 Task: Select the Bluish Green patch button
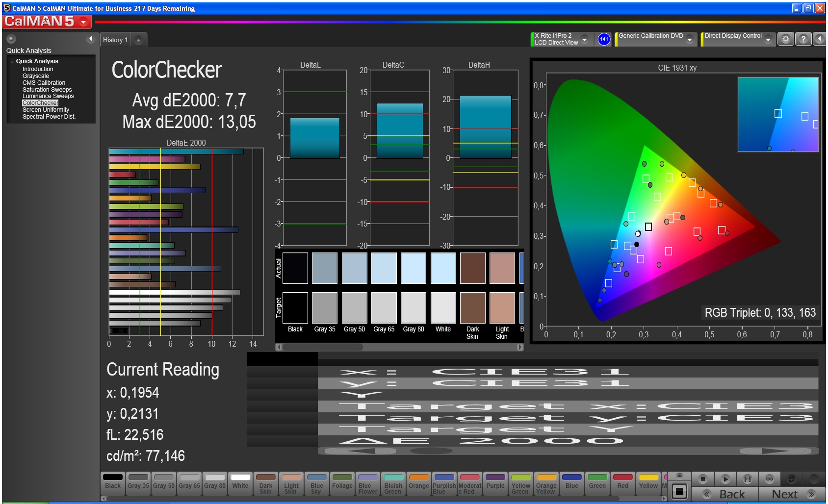[x=393, y=483]
